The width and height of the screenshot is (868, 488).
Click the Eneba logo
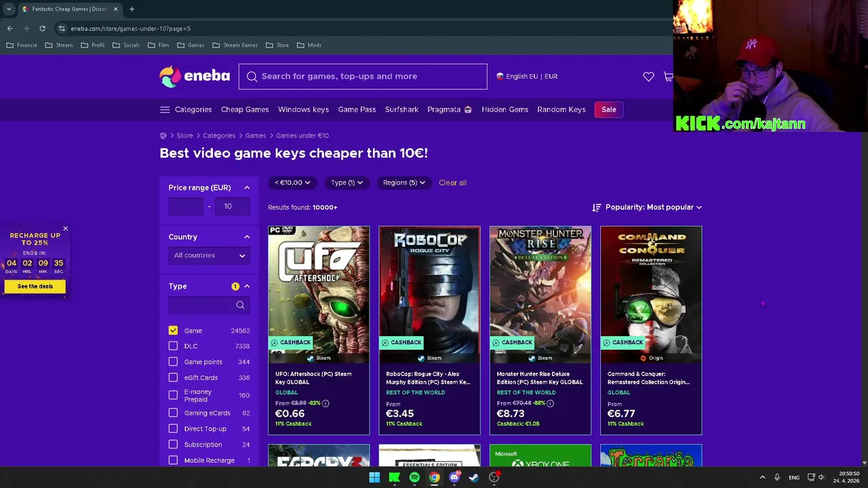195,77
